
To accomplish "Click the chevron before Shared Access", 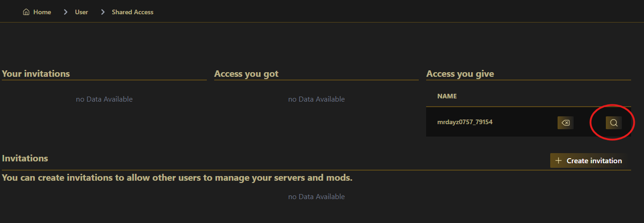I will pyautogui.click(x=103, y=12).
